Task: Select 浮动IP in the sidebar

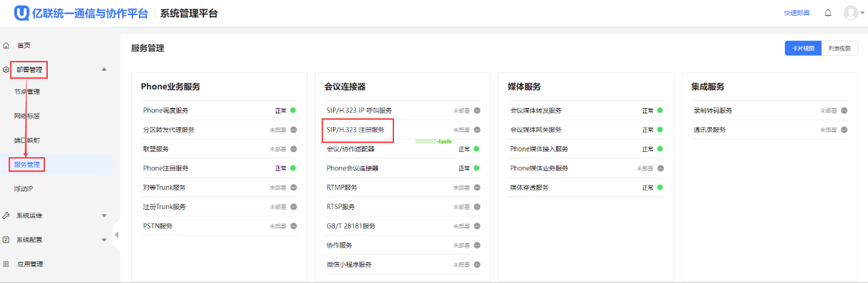Action: point(24,189)
